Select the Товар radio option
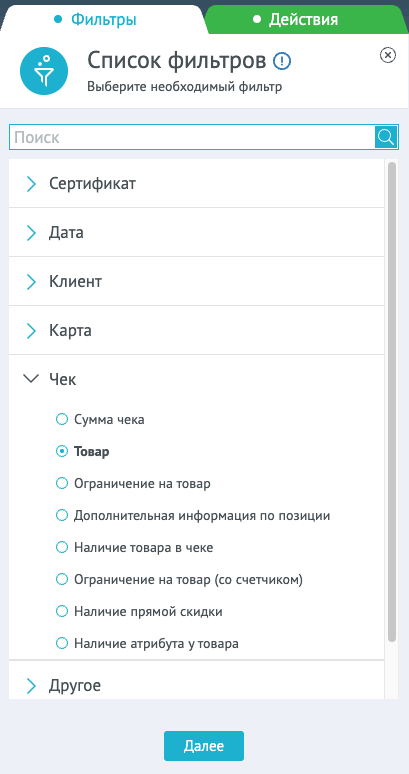409x774 pixels. 62,451
